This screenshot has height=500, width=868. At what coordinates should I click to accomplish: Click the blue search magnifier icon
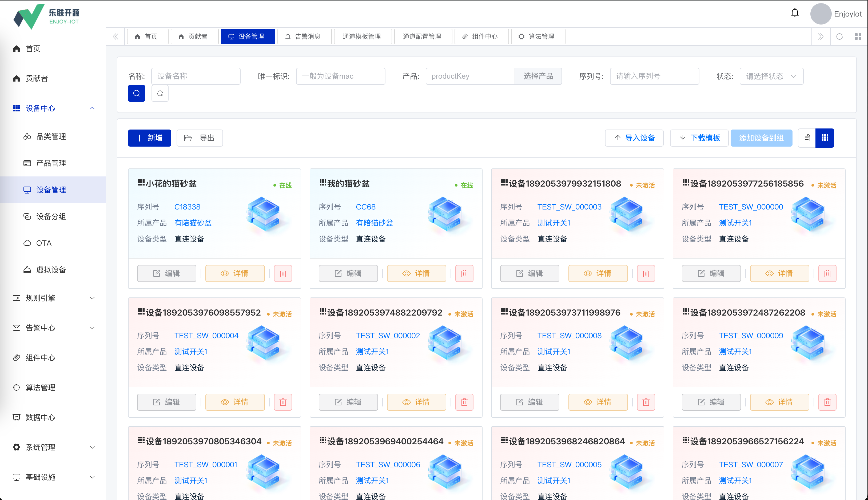(136, 93)
